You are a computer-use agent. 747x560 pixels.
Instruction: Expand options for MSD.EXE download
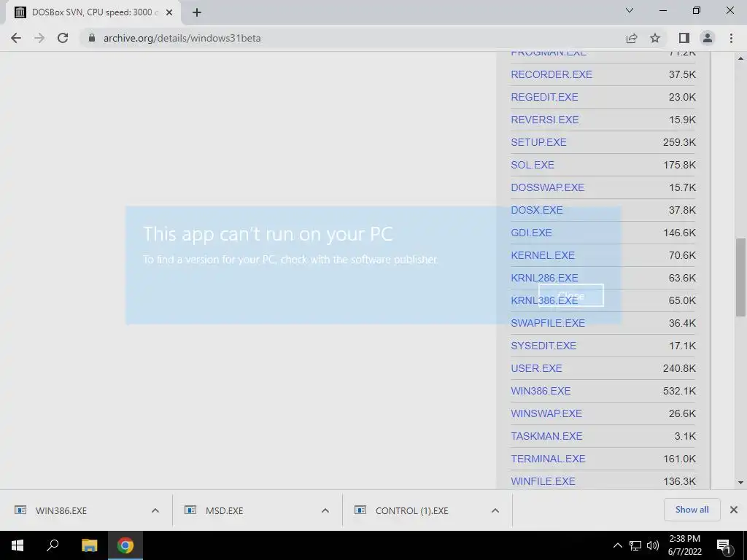(x=325, y=510)
